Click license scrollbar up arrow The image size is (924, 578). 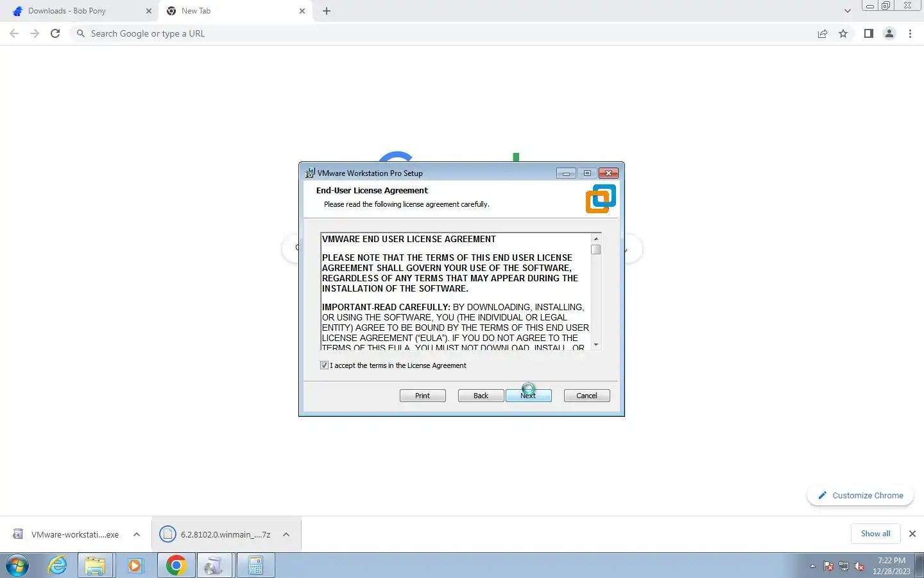click(596, 238)
